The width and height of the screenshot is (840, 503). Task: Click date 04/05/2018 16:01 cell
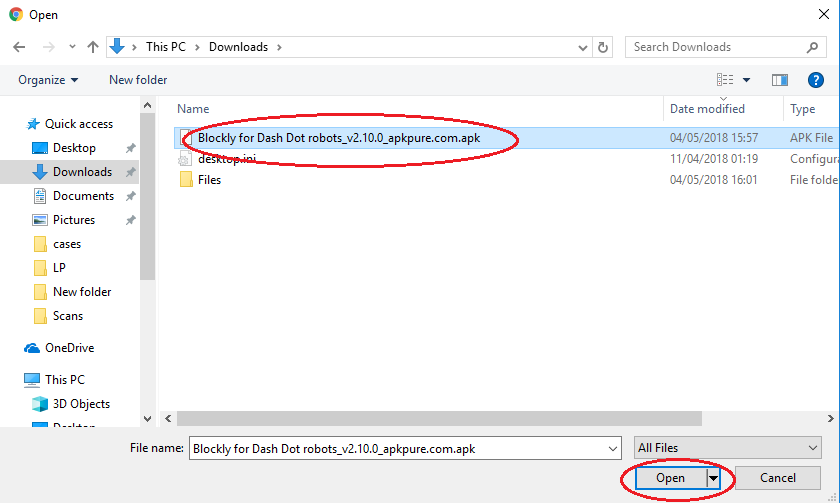[714, 180]
